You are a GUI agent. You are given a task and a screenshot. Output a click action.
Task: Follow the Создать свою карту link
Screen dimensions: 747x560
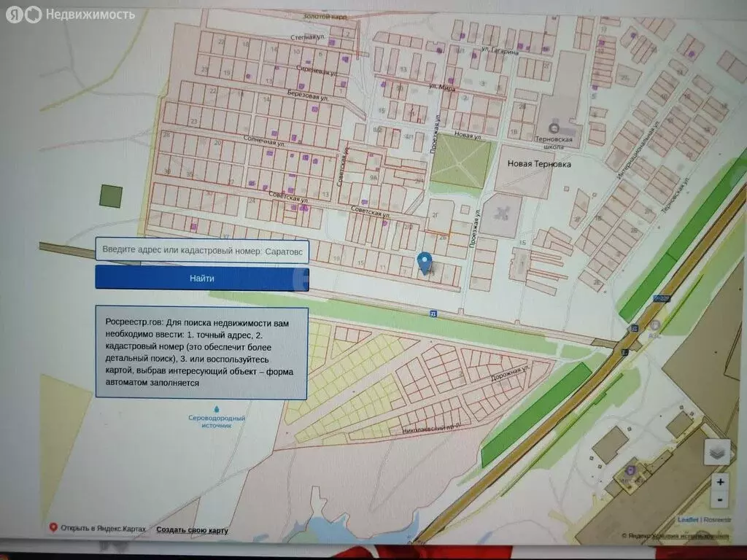pyautogui.click(x=192, y=530)
